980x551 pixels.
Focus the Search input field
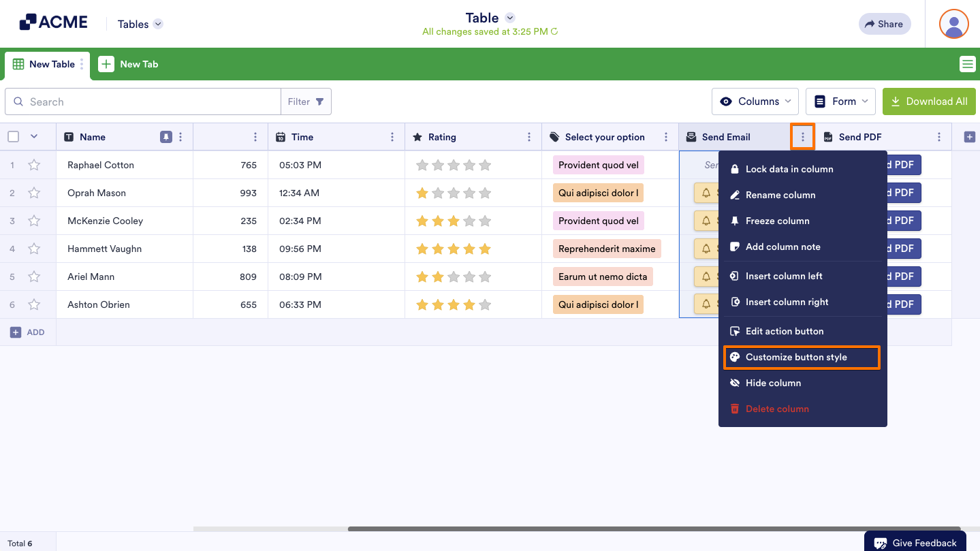[x=143, y=101]
